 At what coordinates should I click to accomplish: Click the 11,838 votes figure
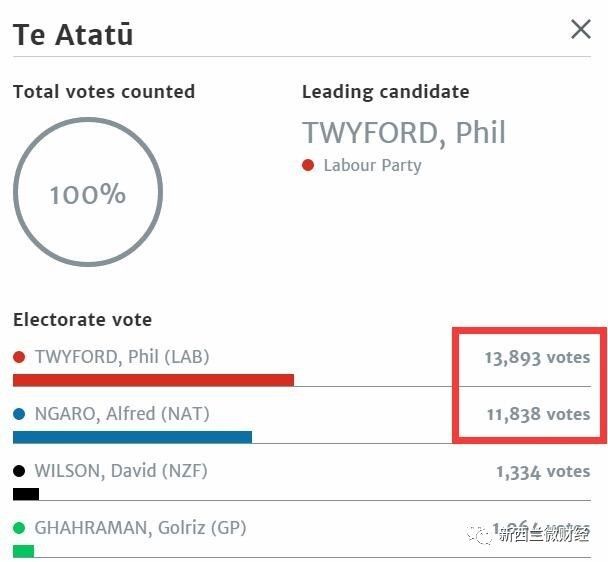537,414
